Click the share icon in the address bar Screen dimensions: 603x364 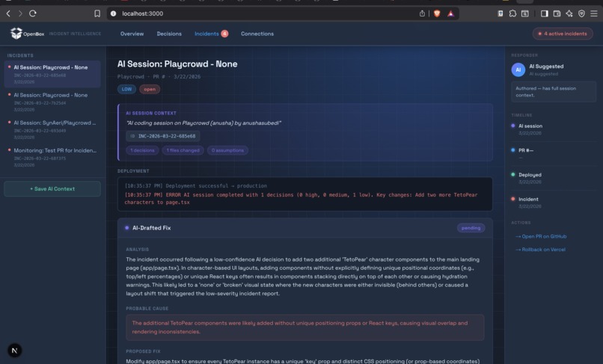(x=422, y=13)
